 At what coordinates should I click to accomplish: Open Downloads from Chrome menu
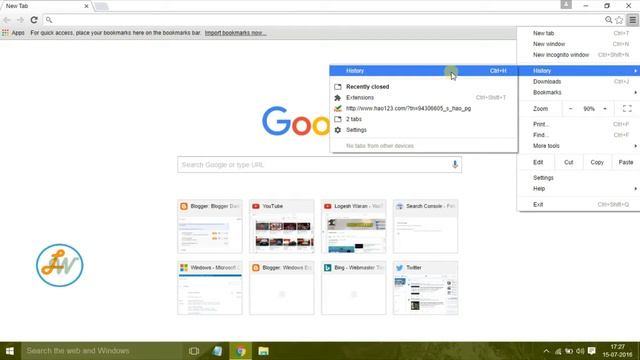coord(578,82)
